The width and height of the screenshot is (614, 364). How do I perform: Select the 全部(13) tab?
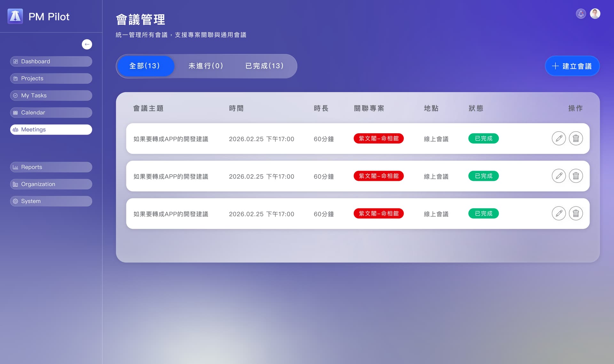click(145, 66)
